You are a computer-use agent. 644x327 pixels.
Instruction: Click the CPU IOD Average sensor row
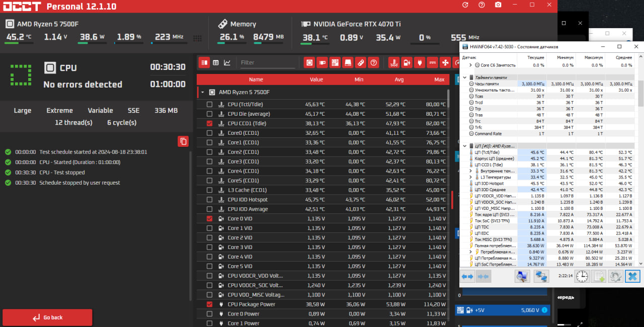coord(322,209)
